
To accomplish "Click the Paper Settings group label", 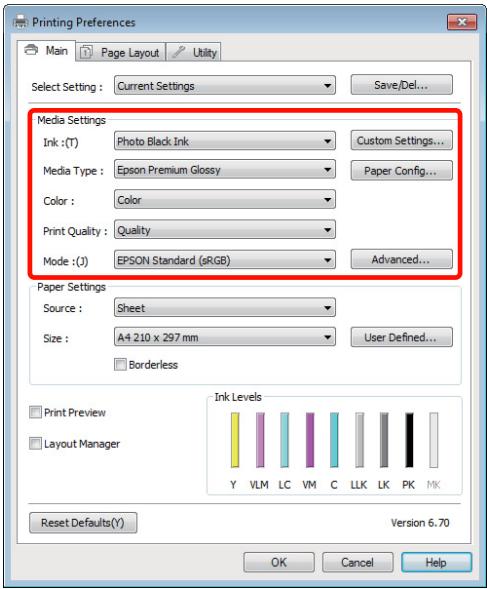I will (71, 287).
